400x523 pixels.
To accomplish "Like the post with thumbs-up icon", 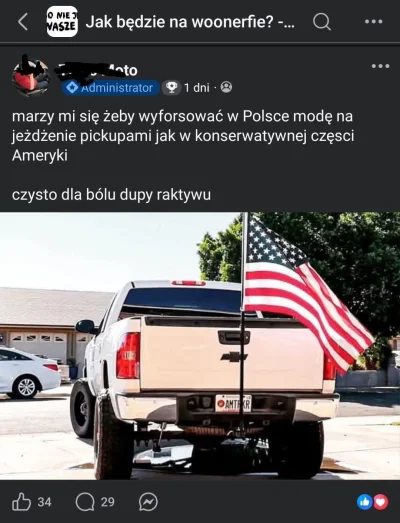I will pos(21,502).
